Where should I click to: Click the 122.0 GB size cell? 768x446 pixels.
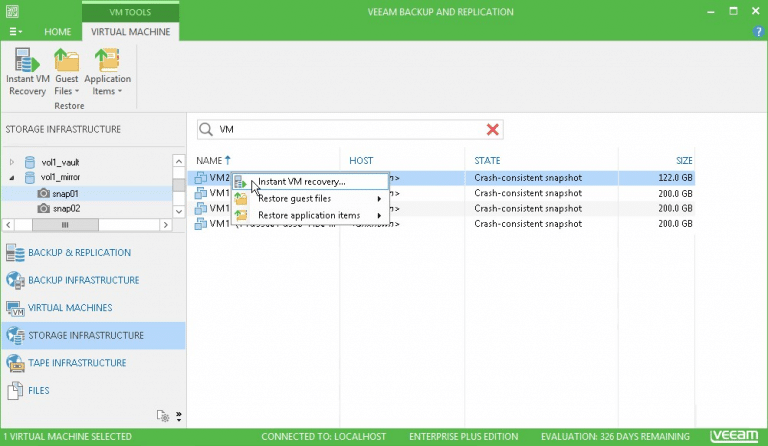pyautogui.click(x=675, y=178)
